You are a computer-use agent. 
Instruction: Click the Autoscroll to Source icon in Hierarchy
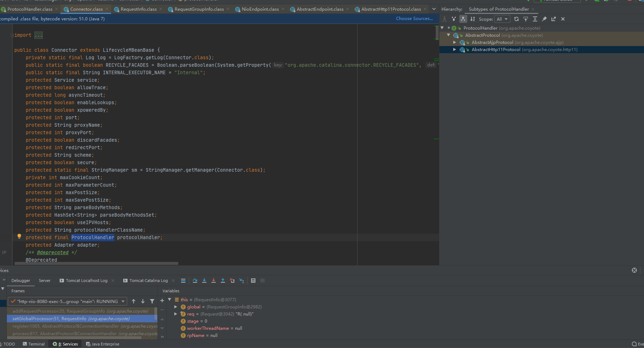click(x=526, y=19)
